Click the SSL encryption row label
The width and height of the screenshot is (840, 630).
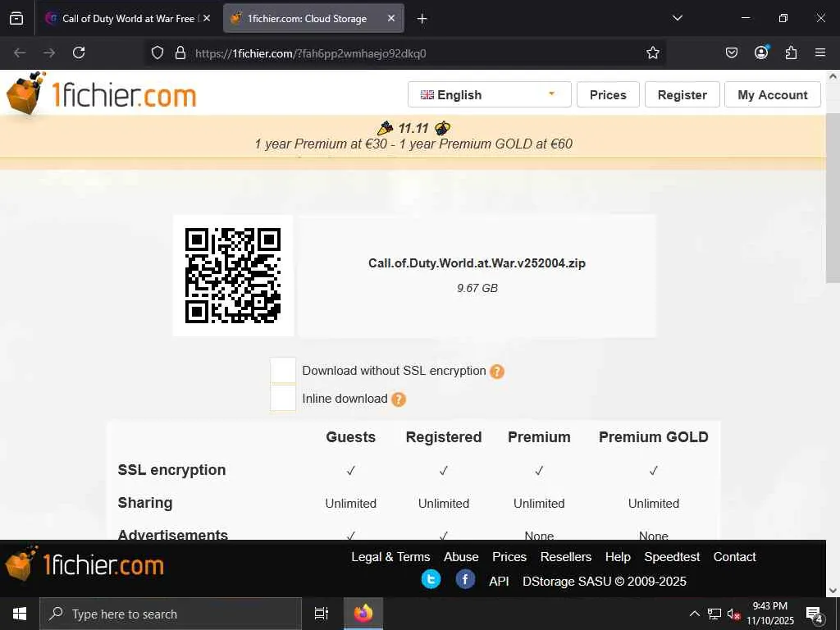[171, 470]
